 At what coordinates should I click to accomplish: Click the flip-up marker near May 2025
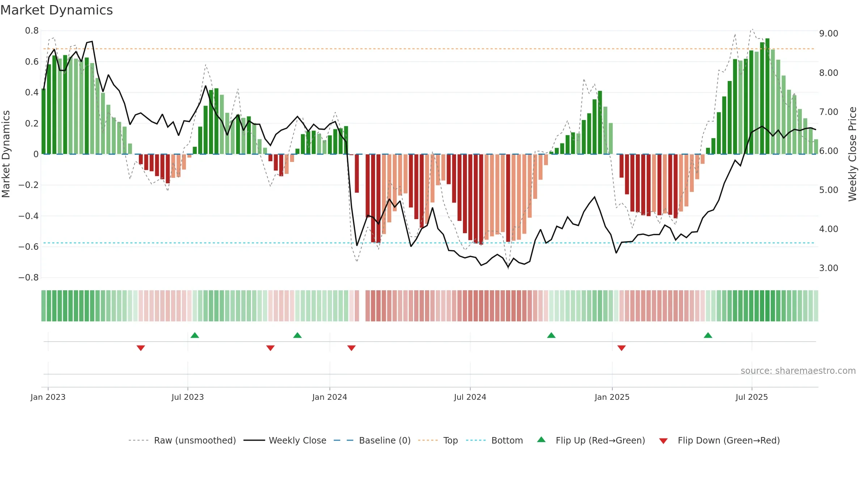(x=708, y=335)
